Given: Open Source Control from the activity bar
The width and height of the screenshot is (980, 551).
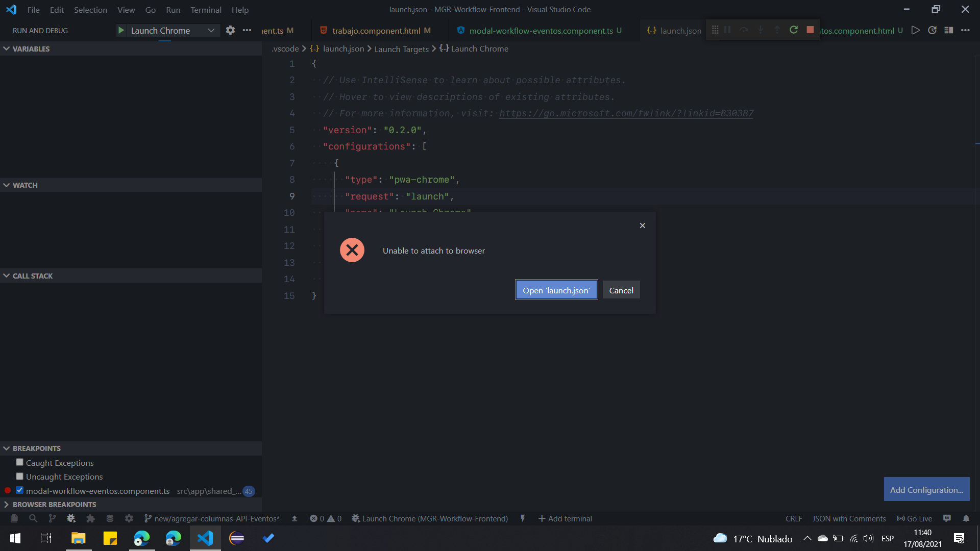Looking at the screenshot, I should [52, 518].
